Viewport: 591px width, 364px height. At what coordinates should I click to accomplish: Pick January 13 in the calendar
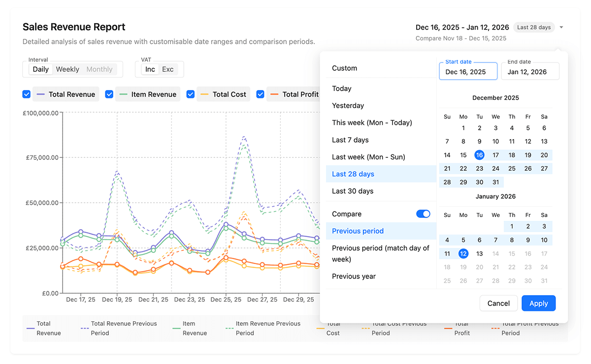(479, 254)
